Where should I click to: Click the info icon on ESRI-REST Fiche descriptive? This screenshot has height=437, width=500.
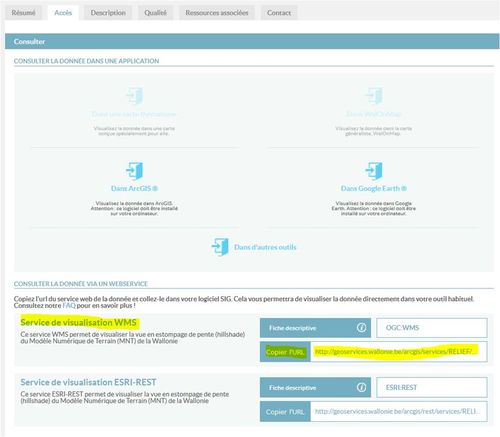pyautogui.click(x=361, y=387)
